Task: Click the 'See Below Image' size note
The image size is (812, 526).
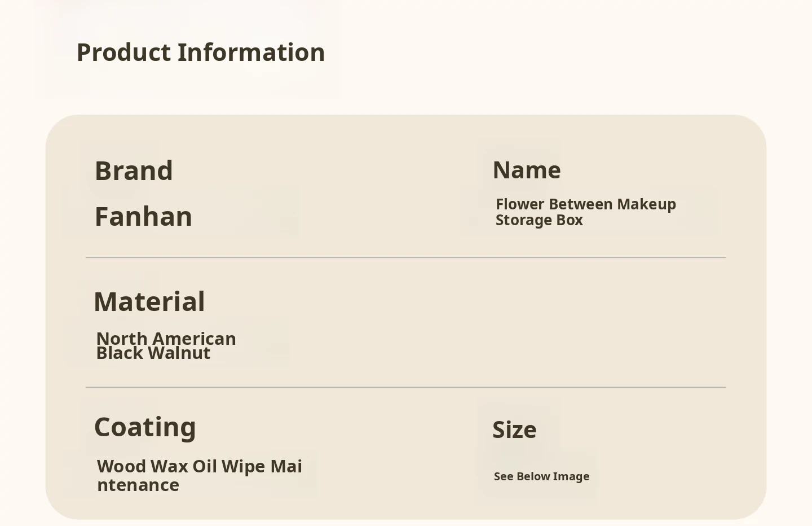Action: point(541,476)
